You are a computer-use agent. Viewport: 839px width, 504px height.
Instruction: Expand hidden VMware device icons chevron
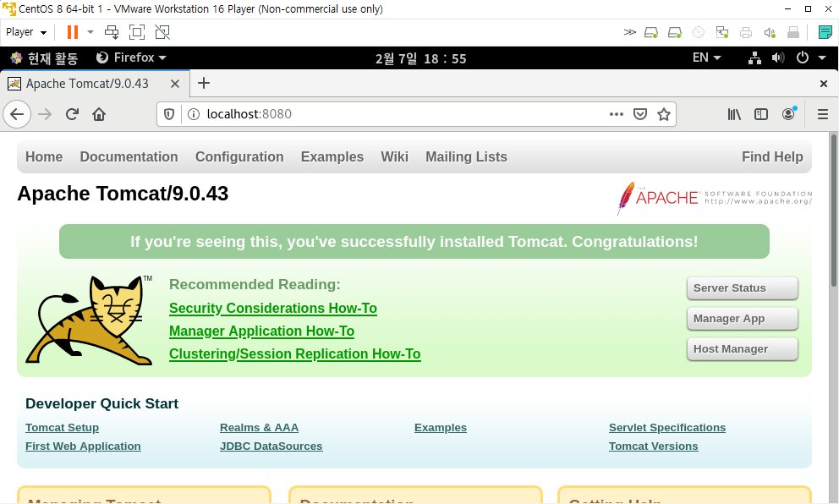click(630, 33)
